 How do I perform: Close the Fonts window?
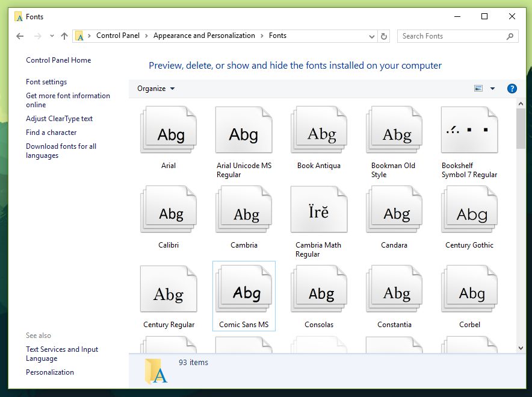coord(512,16)
